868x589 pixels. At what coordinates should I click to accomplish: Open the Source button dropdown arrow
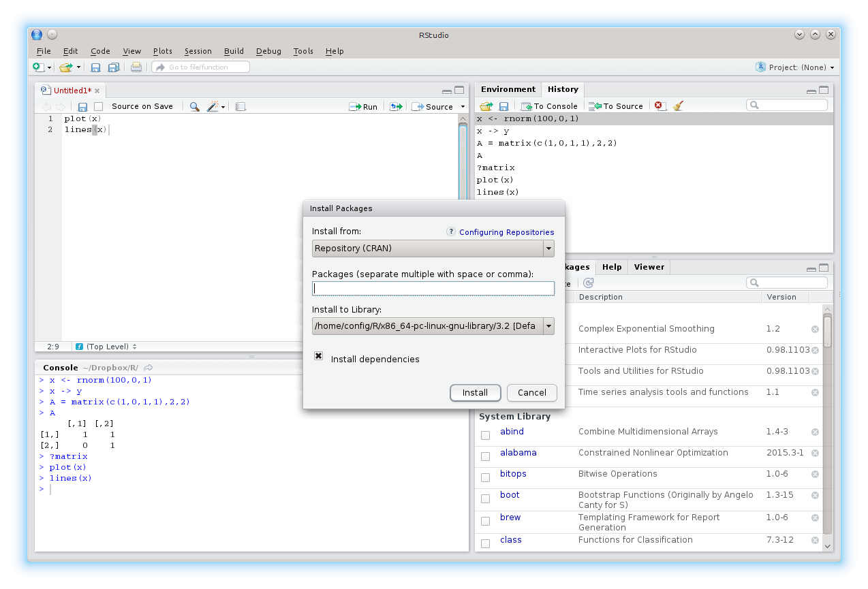(x=462, y=106)
